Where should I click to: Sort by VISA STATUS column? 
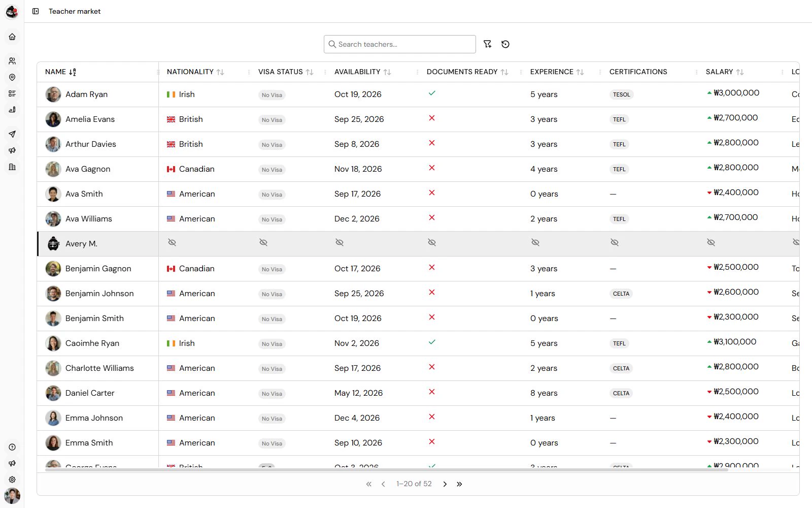coord(286,72)
